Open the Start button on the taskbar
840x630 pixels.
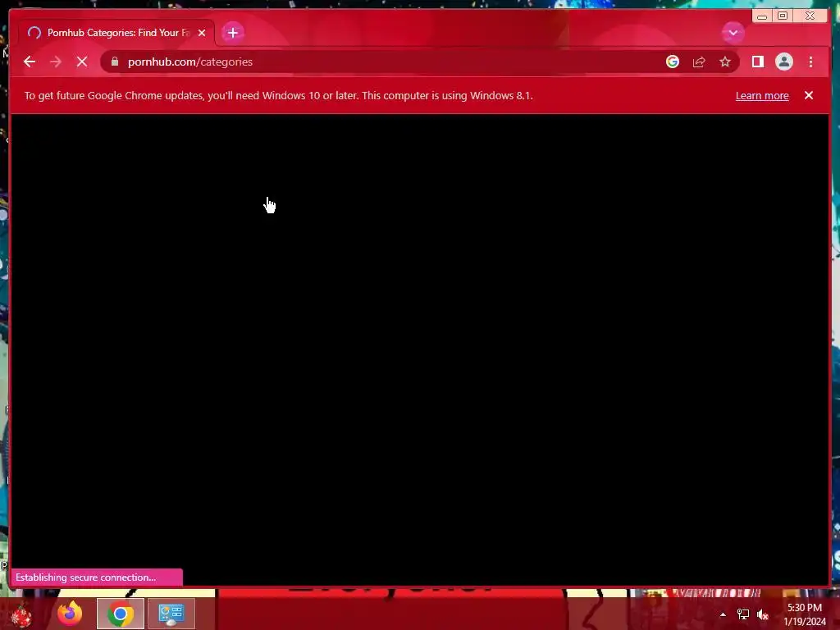click(x=21, y=614)
